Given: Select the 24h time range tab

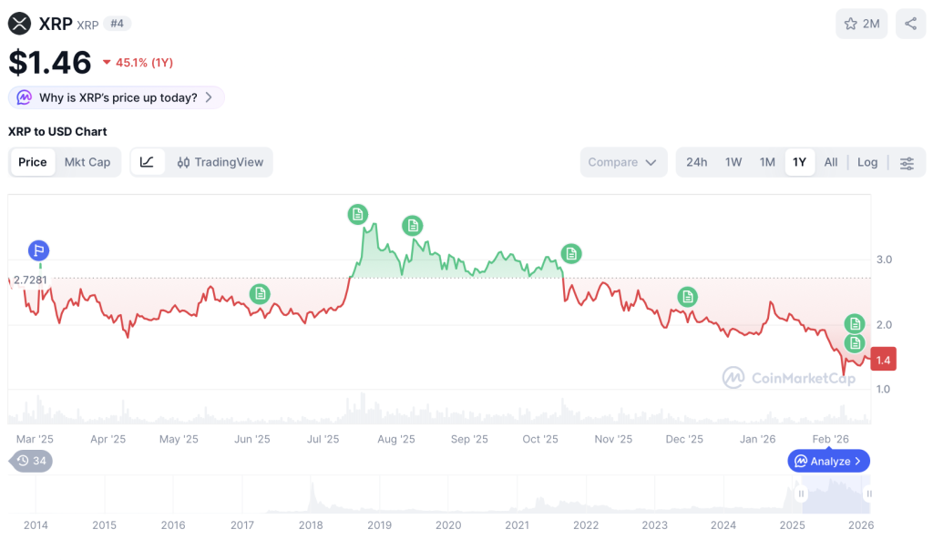Looking at the screenshot, I should click(x=697, y=162).
